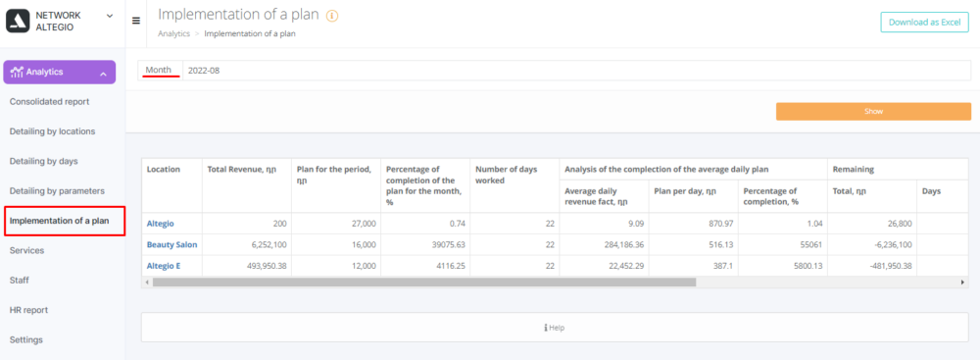The image size is (980, 360).
Task: Open Detailing by days
Action: [x=44, y=161]
